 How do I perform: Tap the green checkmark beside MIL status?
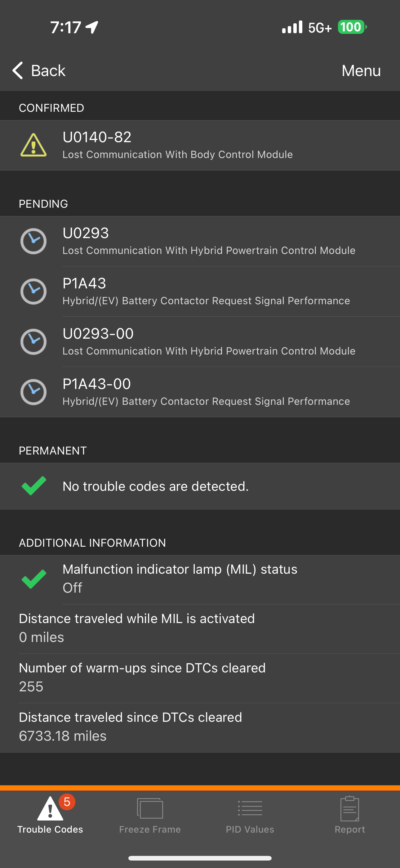coord(34,579)
